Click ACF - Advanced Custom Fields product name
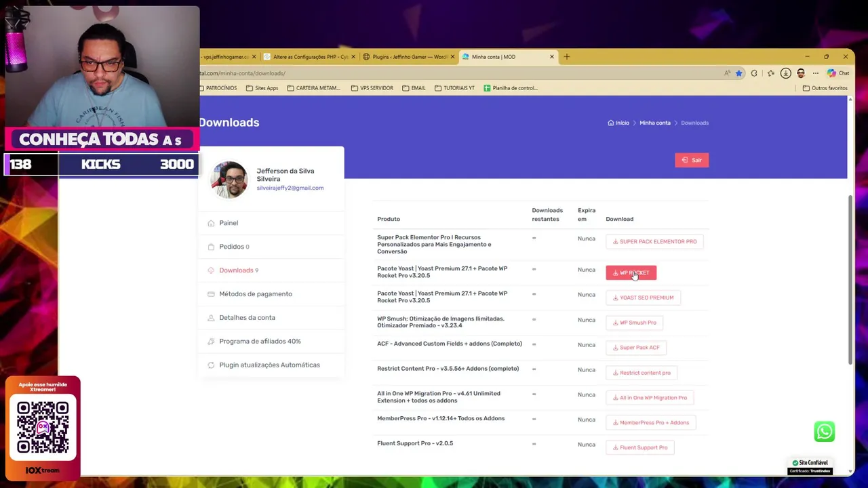Image resolution: width=868 pixels, height=488 pixels. click(x=450, y=344)
